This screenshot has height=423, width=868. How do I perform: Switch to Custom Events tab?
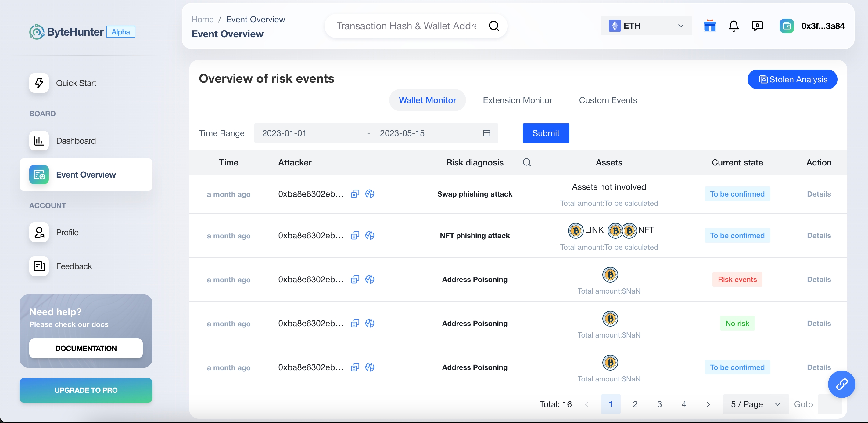[x=608, y=100]
